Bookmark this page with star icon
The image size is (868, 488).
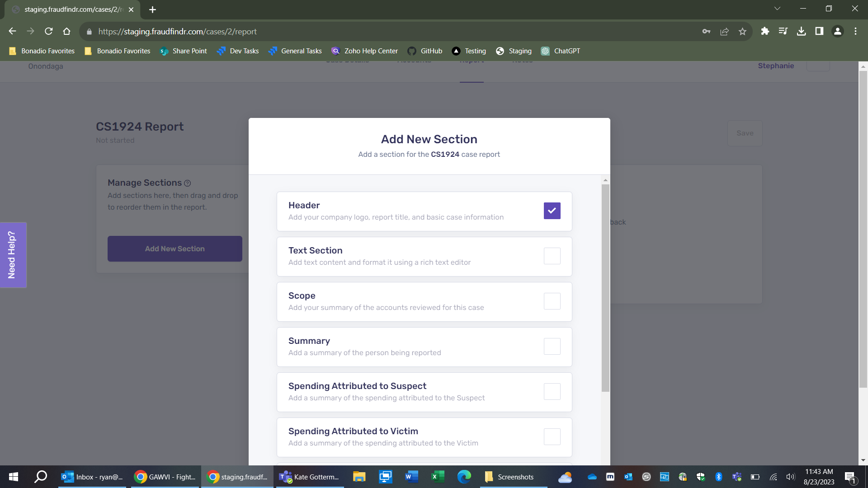tap(742, 31)
